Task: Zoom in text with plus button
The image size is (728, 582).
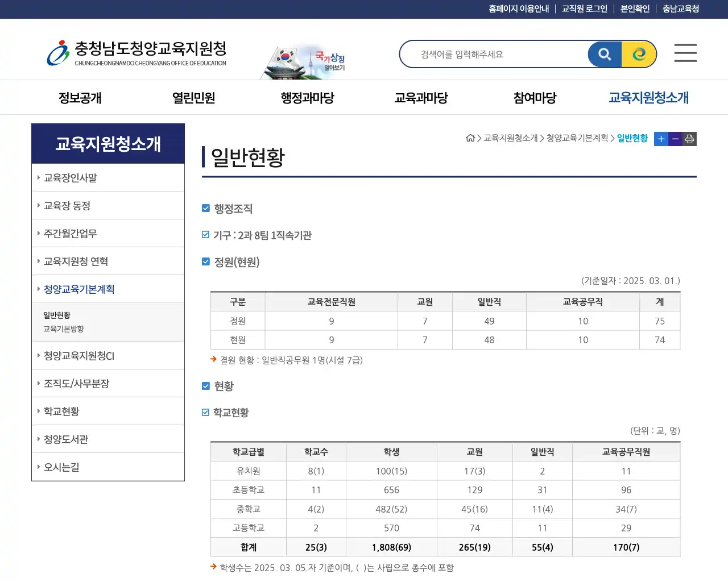Action: click(661, 139)
